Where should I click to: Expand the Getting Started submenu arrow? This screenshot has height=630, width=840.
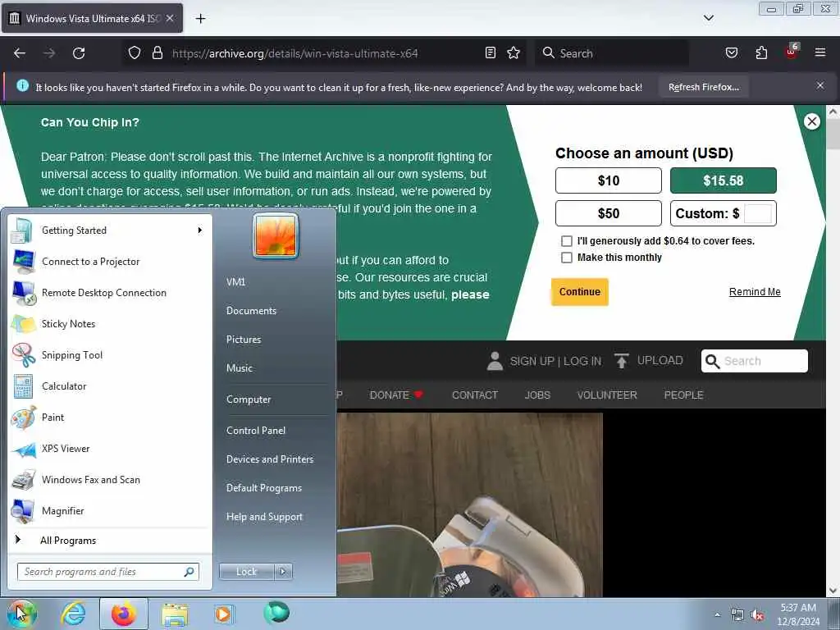(200, 231)
